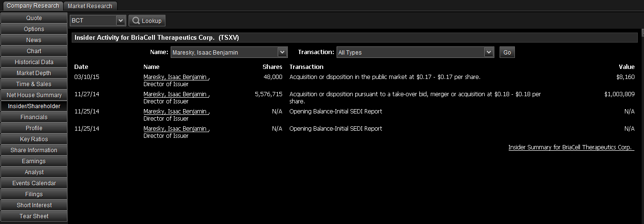Click the Value column header
The width and height of the screenshot is (644, 224).
click(627, 67)
